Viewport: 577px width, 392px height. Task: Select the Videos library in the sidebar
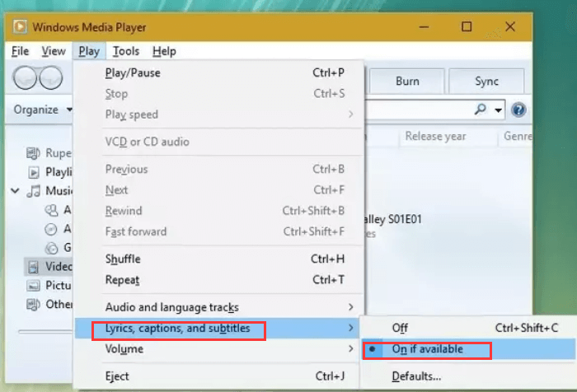pos(49,267)
